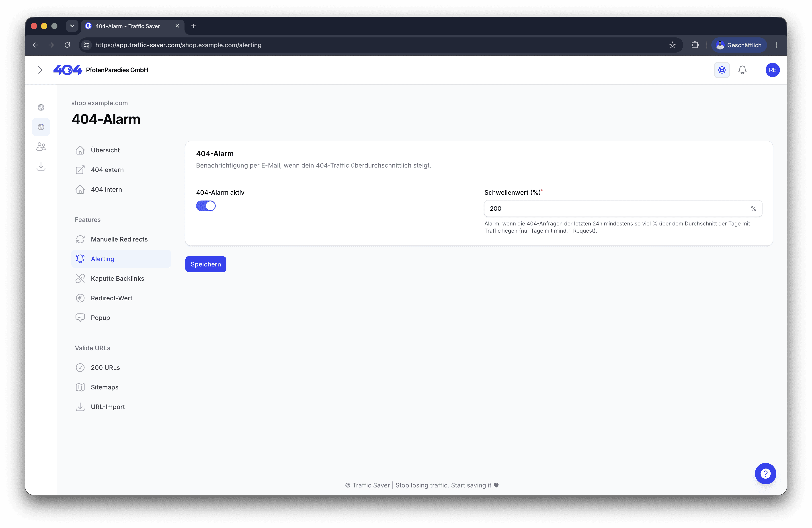The height and width of the screenshot is (528, 812).
Task: Select Alerting in the features menu
Action: click(x=121, y=259)
